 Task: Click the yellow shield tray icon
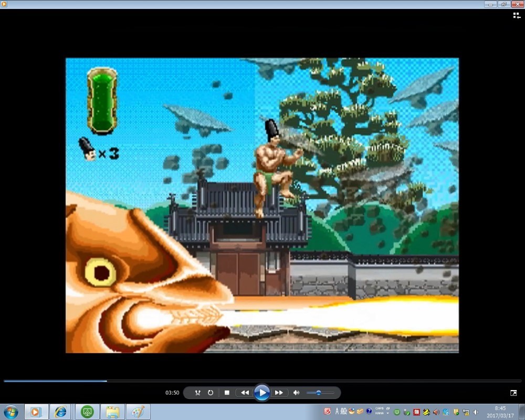(x=456, y=412)
